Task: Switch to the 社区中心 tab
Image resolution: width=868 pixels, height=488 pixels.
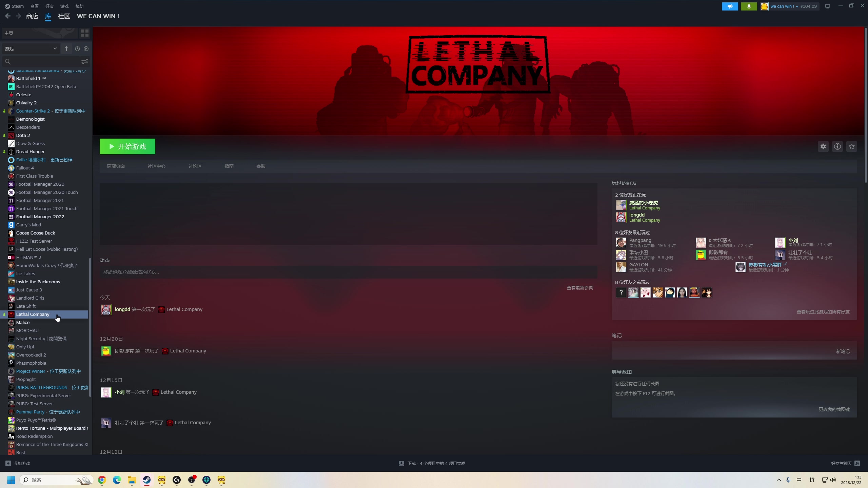Action: pos(156,166)
